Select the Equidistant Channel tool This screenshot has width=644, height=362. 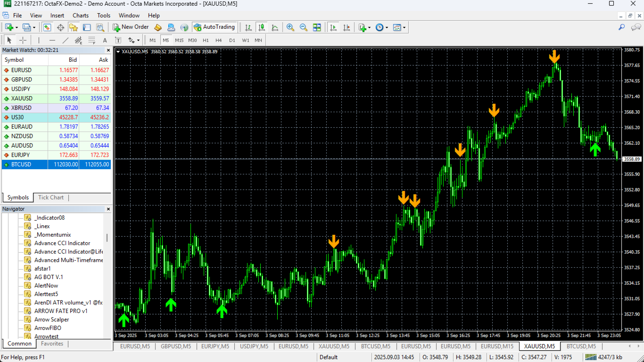pyautogui.click(x=78, y=40)
